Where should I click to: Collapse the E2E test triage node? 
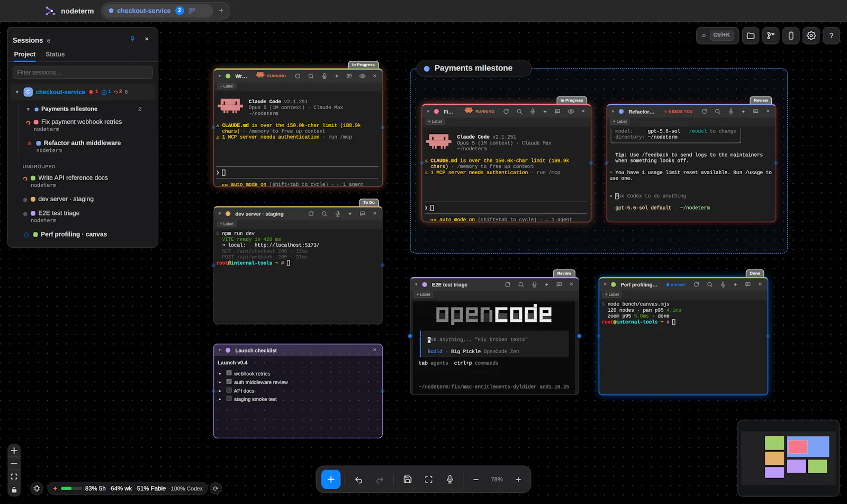coord(417,285)
